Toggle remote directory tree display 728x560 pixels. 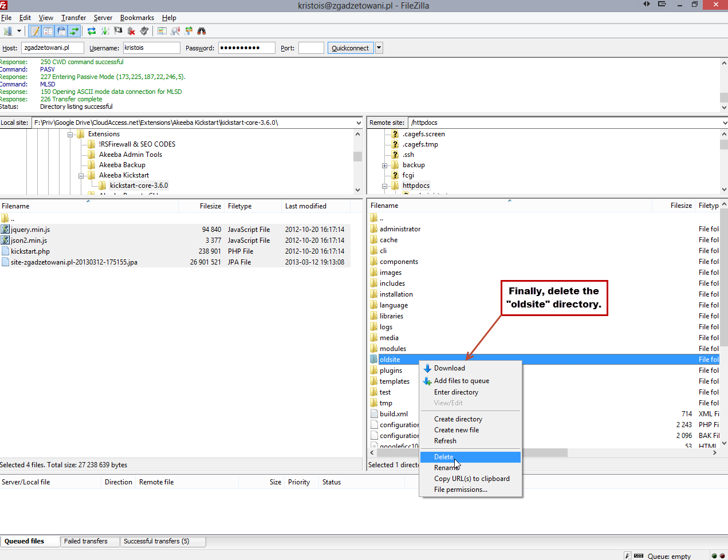click(x=61, y=31)
